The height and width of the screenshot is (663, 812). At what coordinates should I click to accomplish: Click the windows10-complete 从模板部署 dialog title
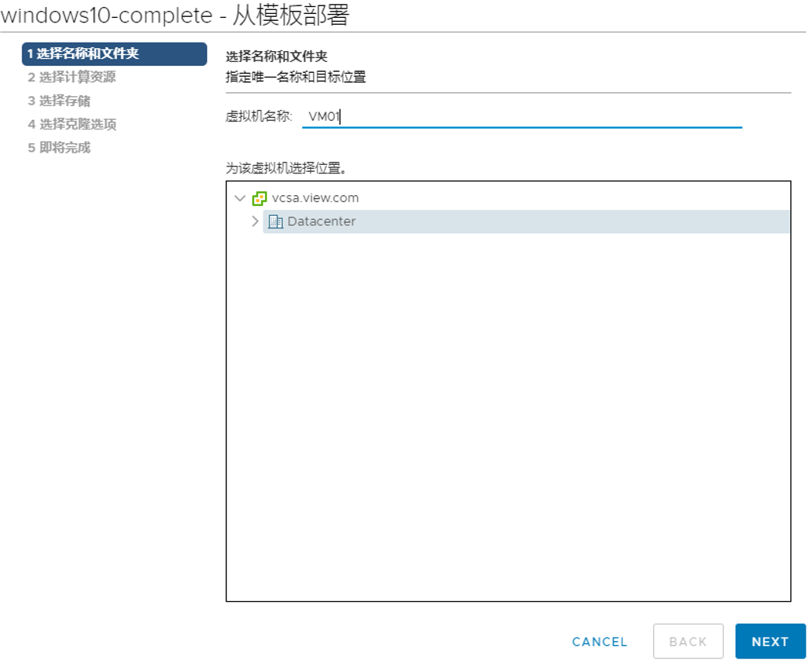click(175, 15)
